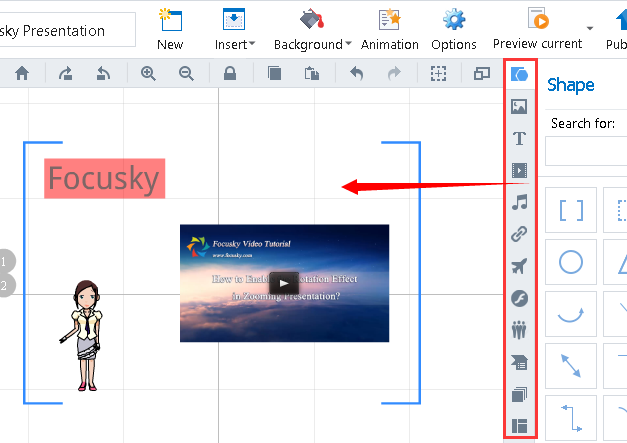Open the Options settings
Viewport: 627px width, 443px height.
(454, 29)
